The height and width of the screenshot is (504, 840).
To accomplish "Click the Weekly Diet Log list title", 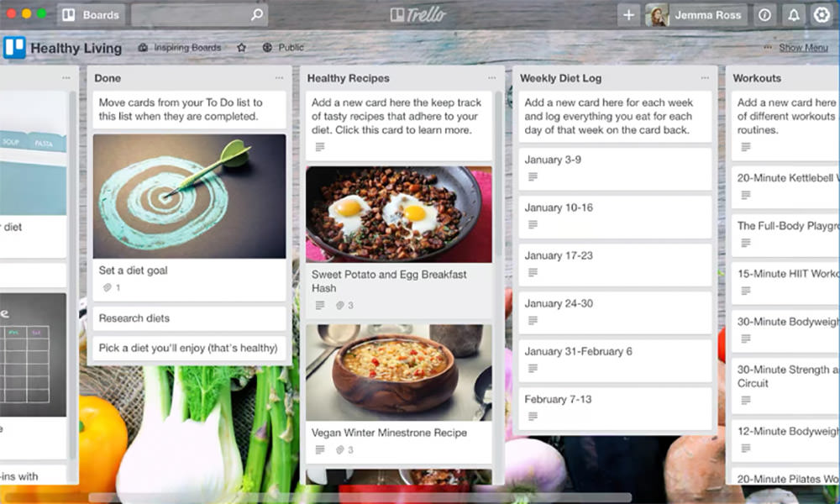I will [x=561, y=78].
